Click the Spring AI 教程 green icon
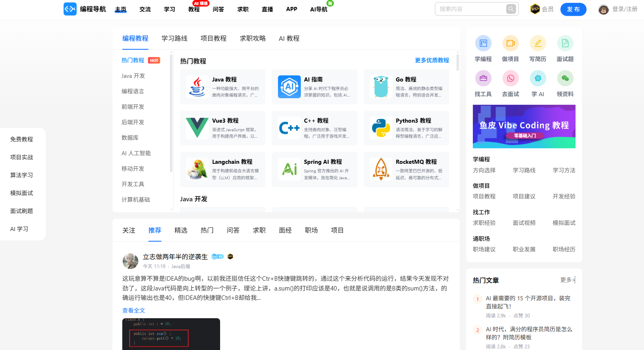The width and height of the screenshot is (644, 350). 289,169
